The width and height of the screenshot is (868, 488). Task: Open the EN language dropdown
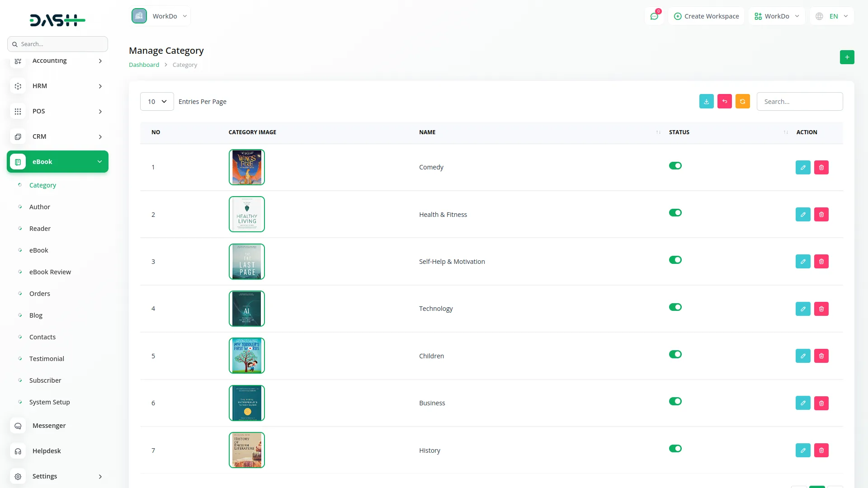(x=832, y=16)
